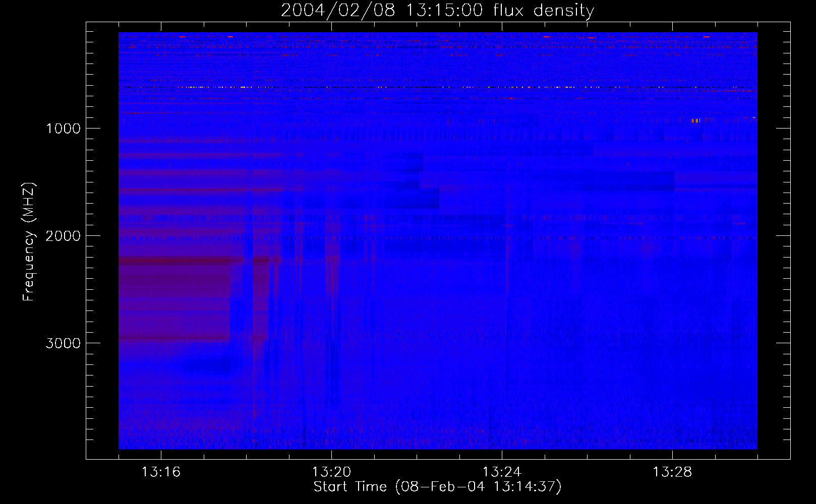Click the plot title '2004/02/08 13:15:00 flux density'

coord(437,11)
